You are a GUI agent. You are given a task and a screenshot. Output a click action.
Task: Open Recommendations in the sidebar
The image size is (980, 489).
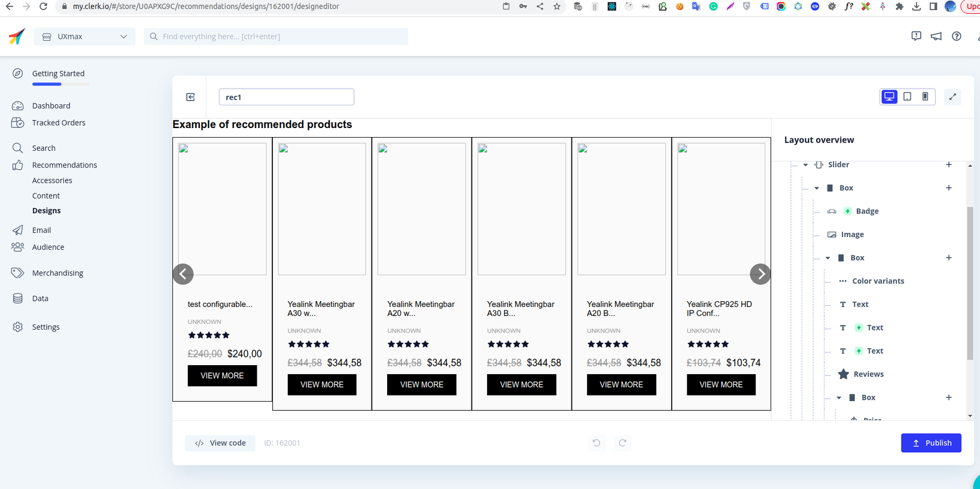[x=65, y=165]
